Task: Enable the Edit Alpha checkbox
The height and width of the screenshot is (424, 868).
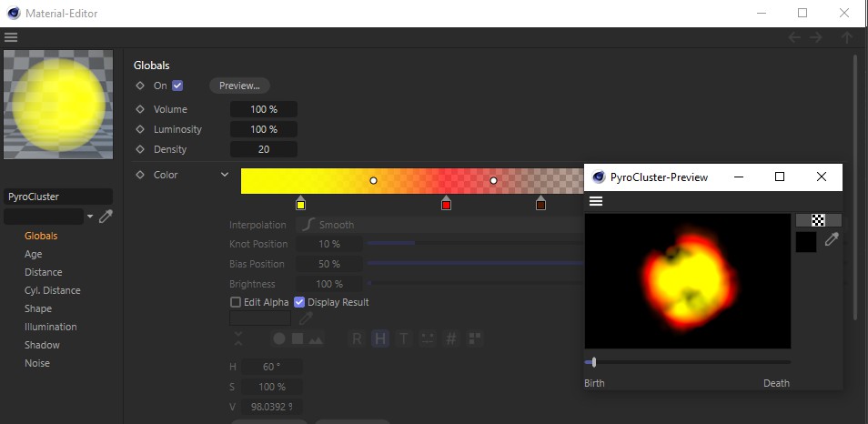Action: pyautogui.click(x=236, y=302)
